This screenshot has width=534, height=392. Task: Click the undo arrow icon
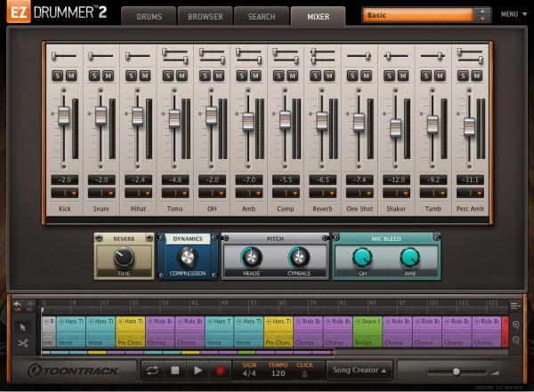coord(18,306)
